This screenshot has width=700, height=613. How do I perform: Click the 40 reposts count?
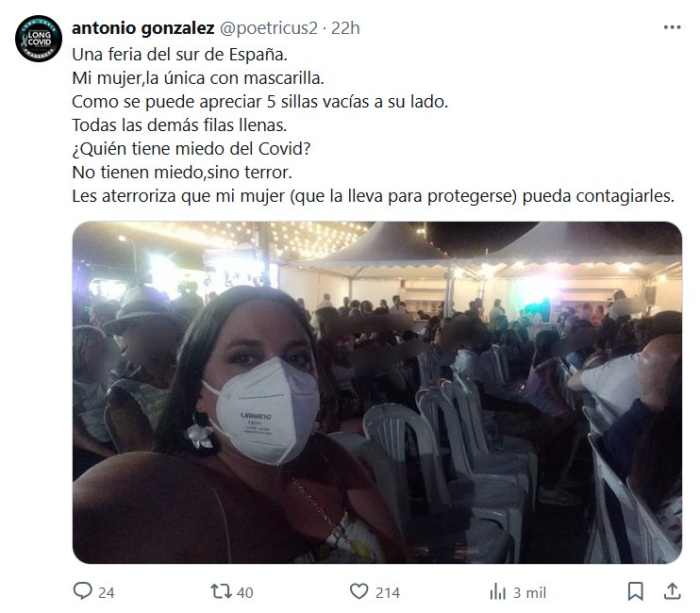click(244, 592)
